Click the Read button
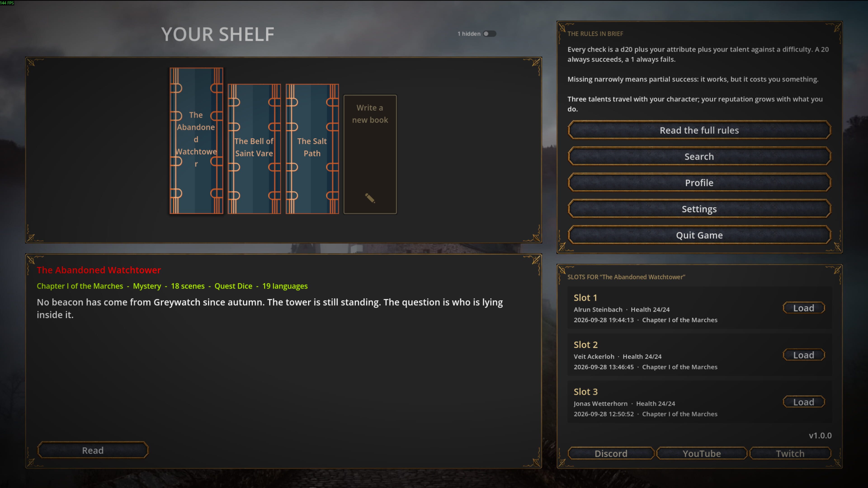 [x=93, y=450]
